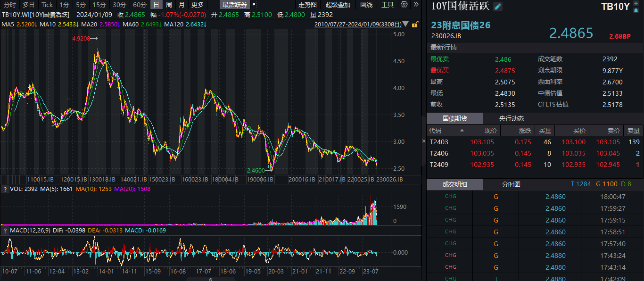Click the add-to-watchlist plus icon near TB10Y
This screenshot has width=644, height=281.
coord(637,3)
